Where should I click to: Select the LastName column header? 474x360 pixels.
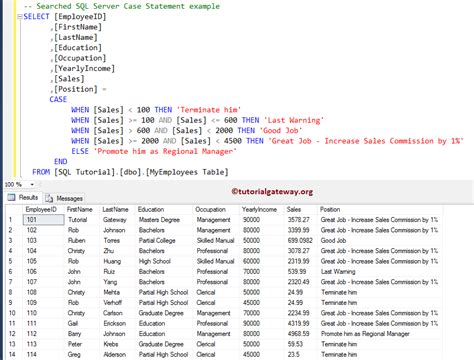[x=115, y=209]
